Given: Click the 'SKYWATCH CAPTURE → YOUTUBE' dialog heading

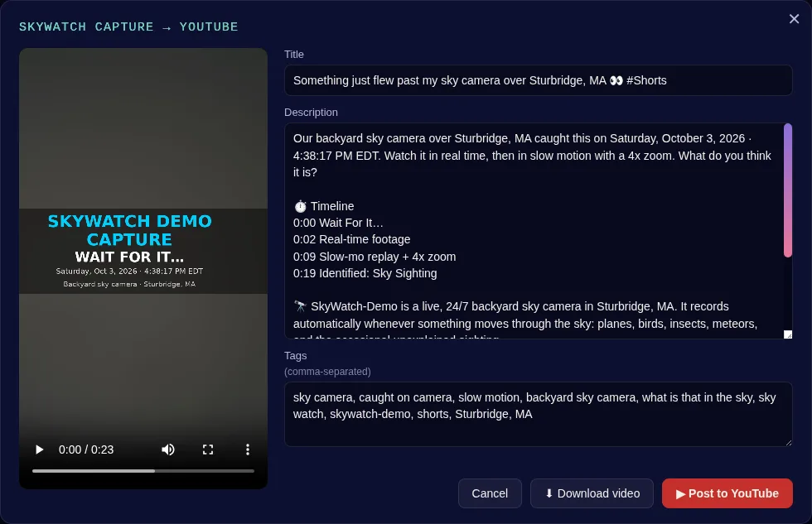Looking at the screenshot, I should click(x=128, y=26).
